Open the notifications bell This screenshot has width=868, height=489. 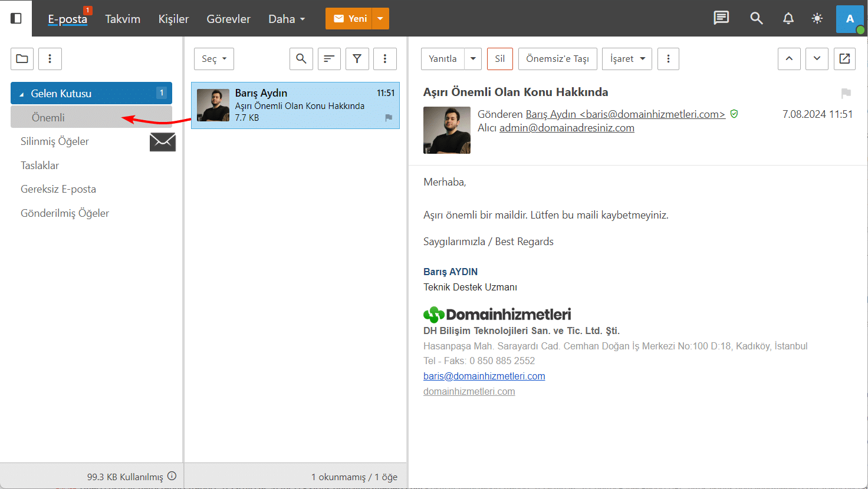coord(788,18)
